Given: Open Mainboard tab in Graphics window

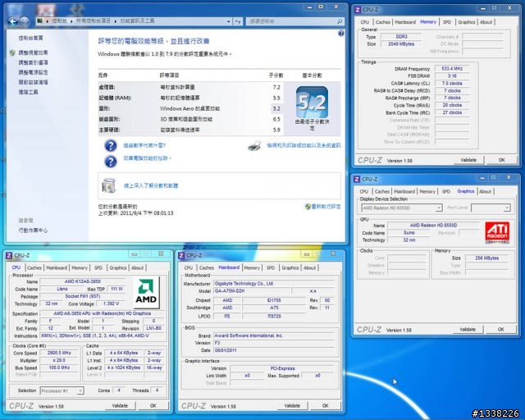Looking at the screenshot, I should pos(404,192).
